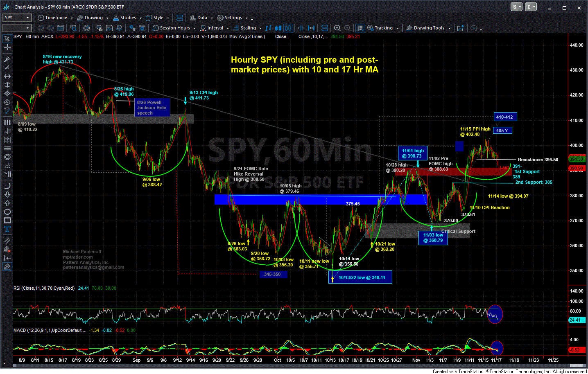The image size is (588, 374).
Task: Expand the Style dropdown arrow
Action: [168, 18]
